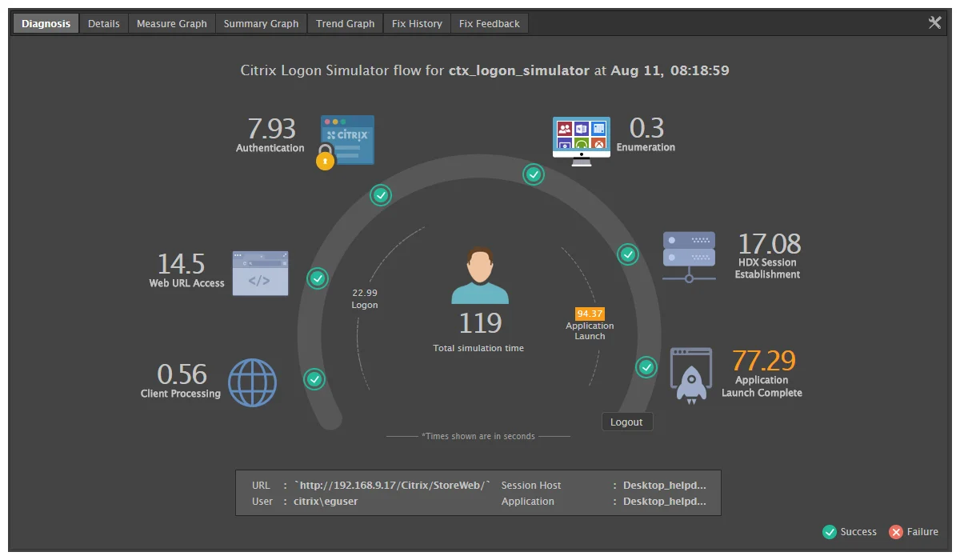Image resolution: width=960 pixels, height=560 pixels.
Task: Click the Session Host Desktop_helpd value
Action: point(665,486)
